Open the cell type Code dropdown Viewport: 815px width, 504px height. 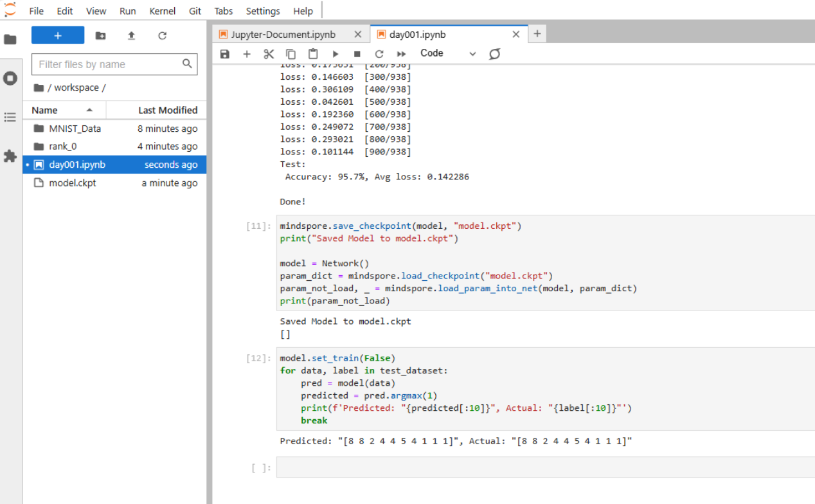pyautogui.click(x=448, y=53)
